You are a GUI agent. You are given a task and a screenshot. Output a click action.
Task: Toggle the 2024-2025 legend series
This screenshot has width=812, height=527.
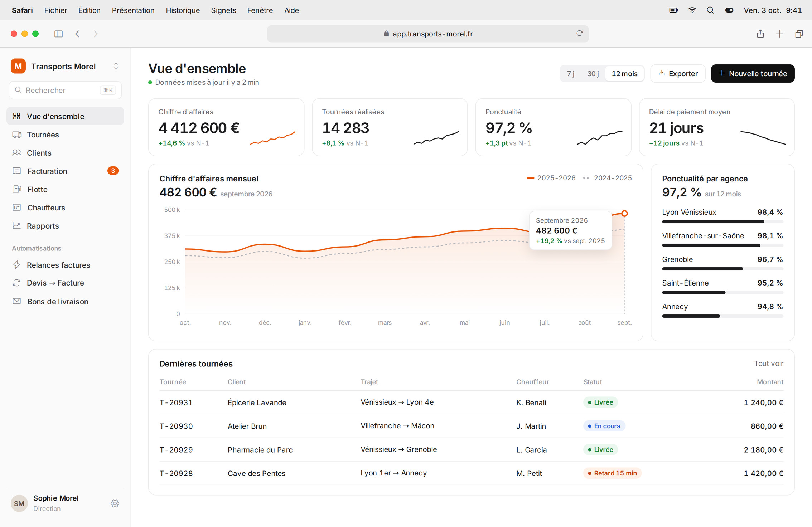coord(608,178)
